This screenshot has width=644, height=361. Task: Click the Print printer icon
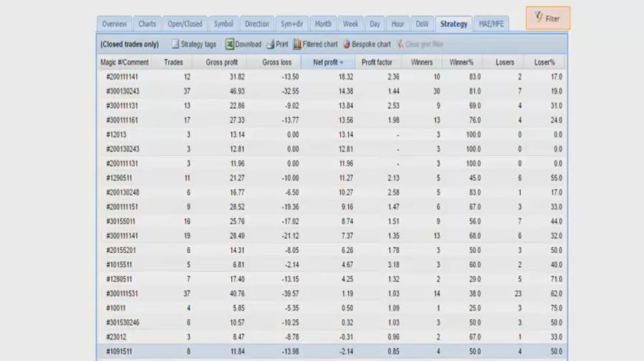[x=270, y=44]
